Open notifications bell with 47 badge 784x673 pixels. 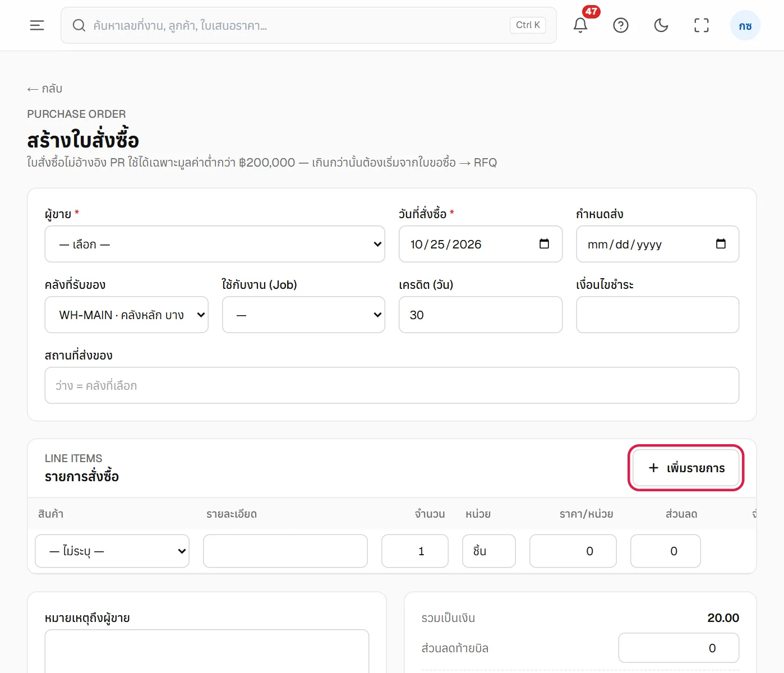580,25
